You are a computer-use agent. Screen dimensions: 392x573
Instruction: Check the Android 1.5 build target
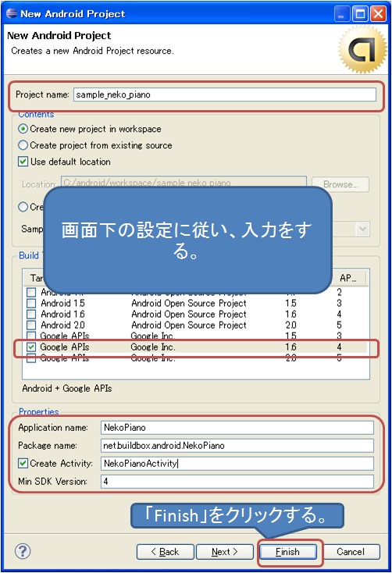click(x=31, y=304)
